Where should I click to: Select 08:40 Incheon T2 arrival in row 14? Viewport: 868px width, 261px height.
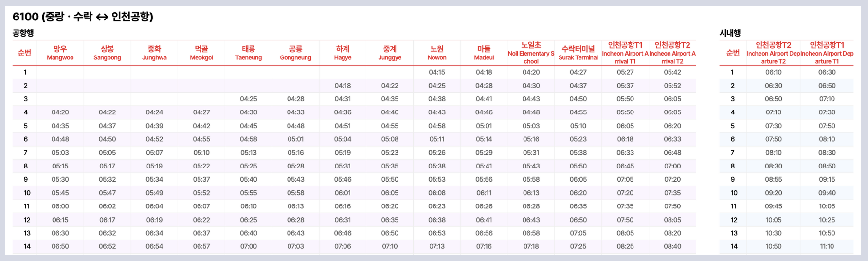[x=672, y=247]
